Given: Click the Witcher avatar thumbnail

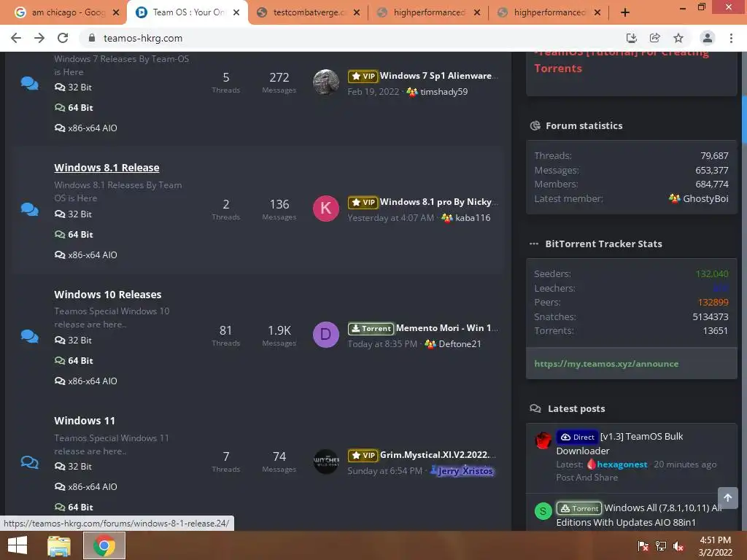Looking at the screenshot, I should pos(326,461).
